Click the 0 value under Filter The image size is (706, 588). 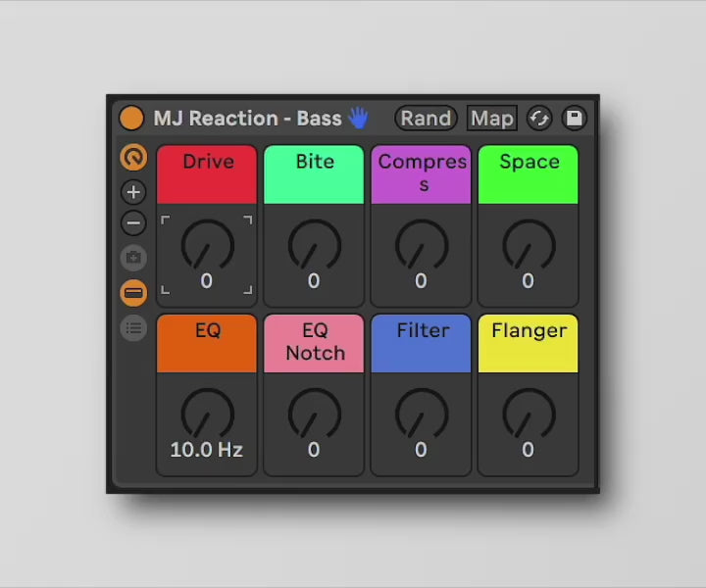[421, 450]
